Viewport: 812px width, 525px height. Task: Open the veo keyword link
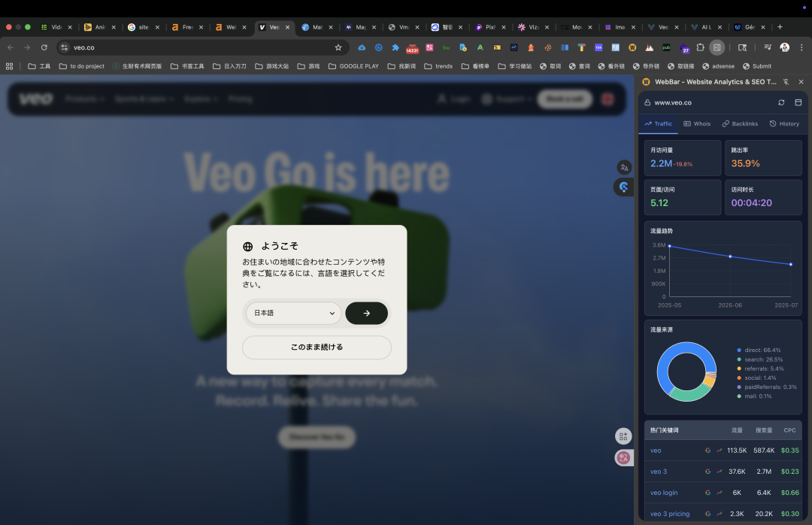pos(656,451)
